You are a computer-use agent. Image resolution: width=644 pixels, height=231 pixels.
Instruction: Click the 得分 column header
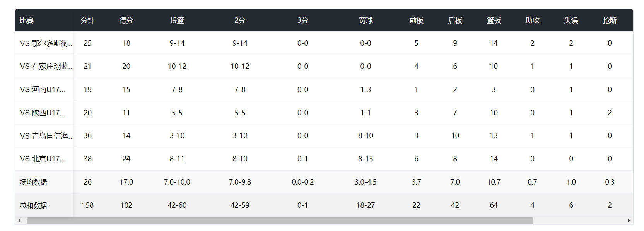126,21
